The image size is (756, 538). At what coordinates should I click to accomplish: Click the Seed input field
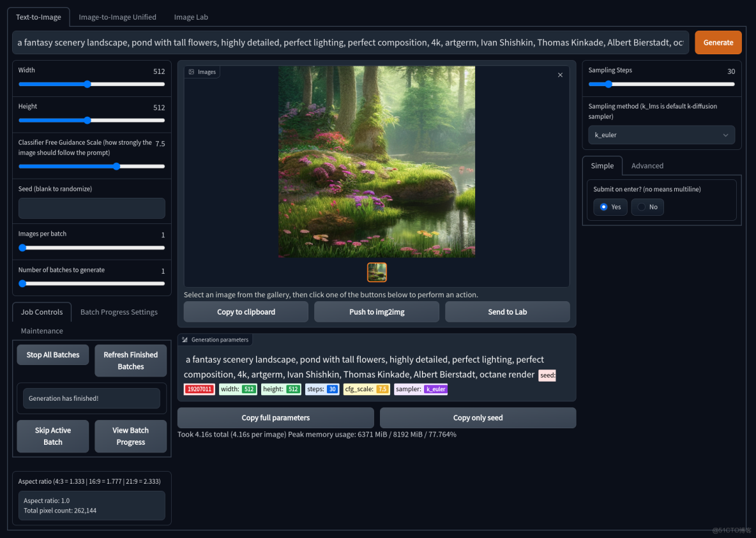pyautogui.click(x=91, y=208)
